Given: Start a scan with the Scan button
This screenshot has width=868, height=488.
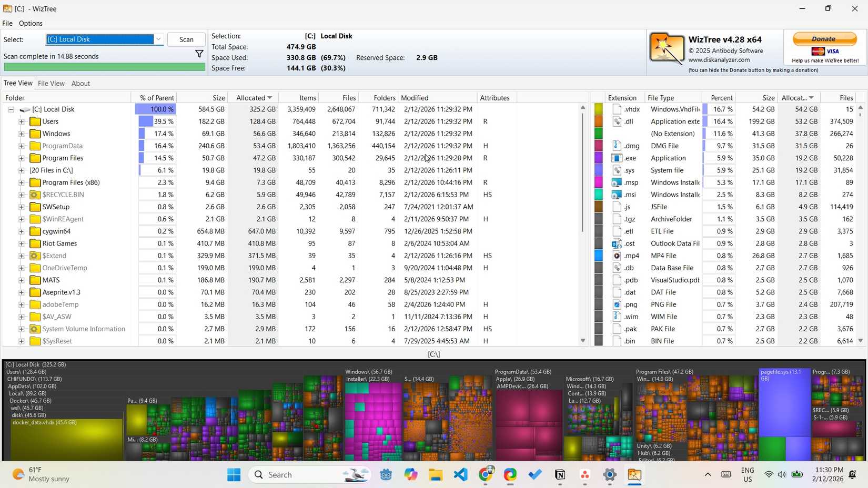Looking at the screenshot, I should (x=186, y=39).
